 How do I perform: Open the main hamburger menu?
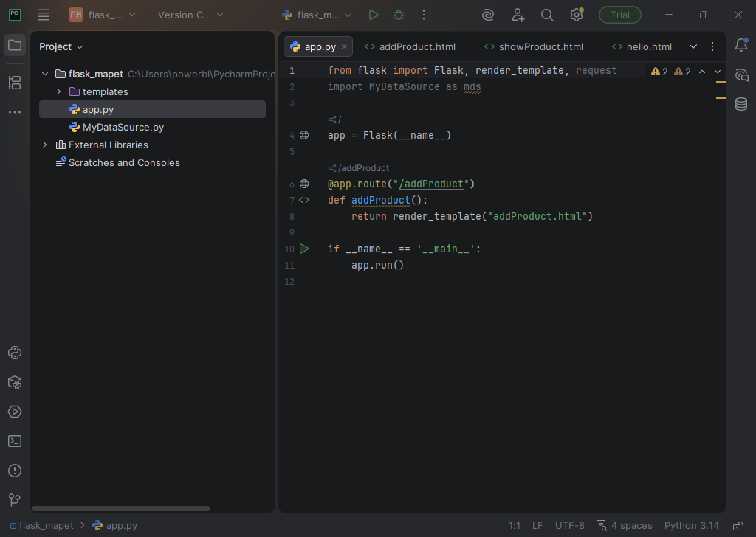point(44,15)
